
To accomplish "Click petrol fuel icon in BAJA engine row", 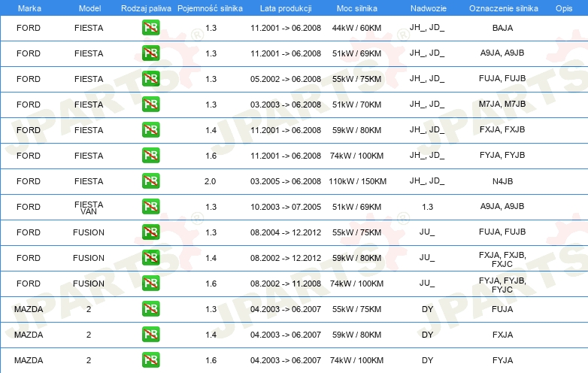I will click(150, 28).
